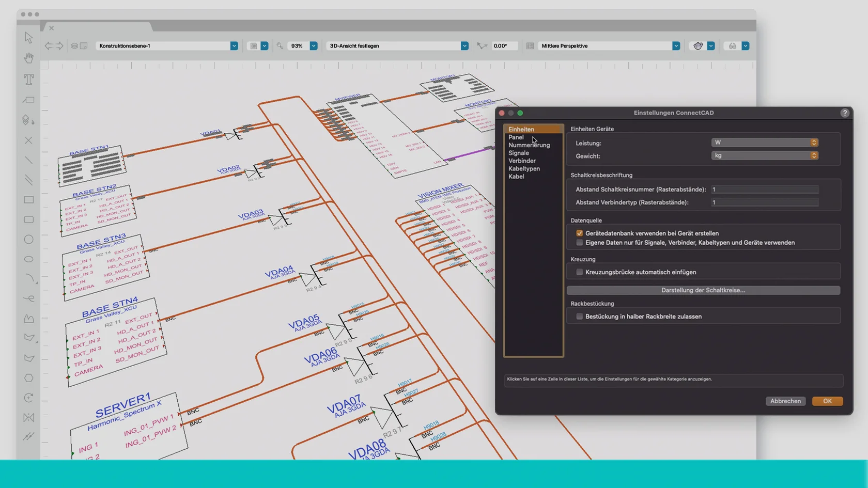
Task: Select the Selection tool
Action: (28, 38)
